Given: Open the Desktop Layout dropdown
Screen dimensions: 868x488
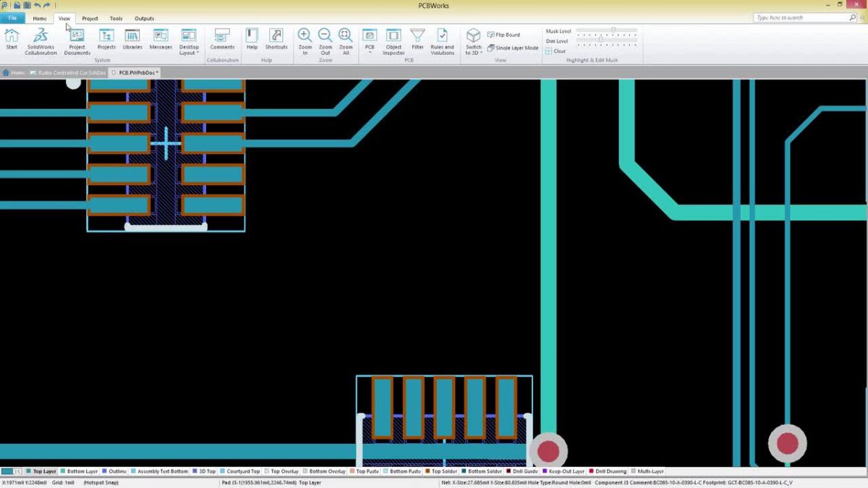Looking at the screenshot, I should click(x=188, y=41).
